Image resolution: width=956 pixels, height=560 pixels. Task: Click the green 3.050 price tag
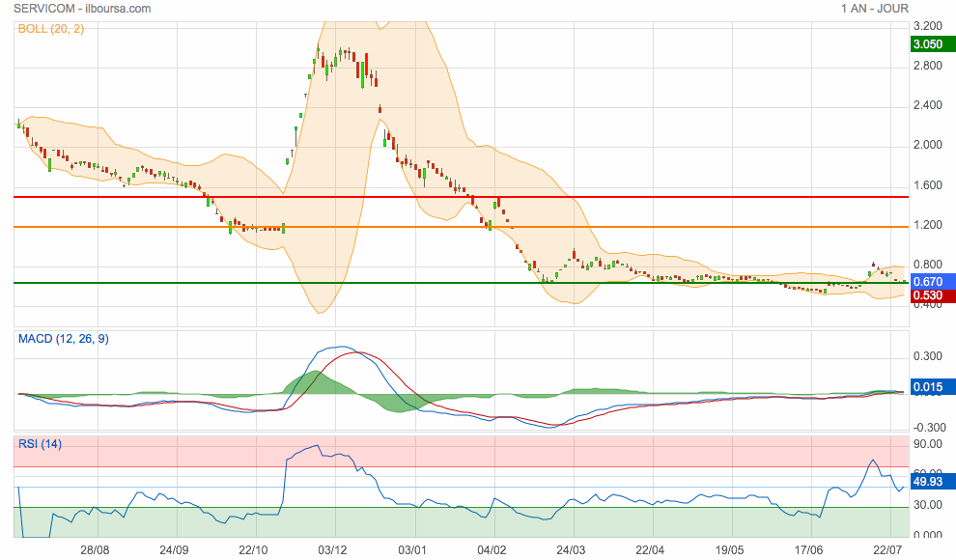coord(932,43)
